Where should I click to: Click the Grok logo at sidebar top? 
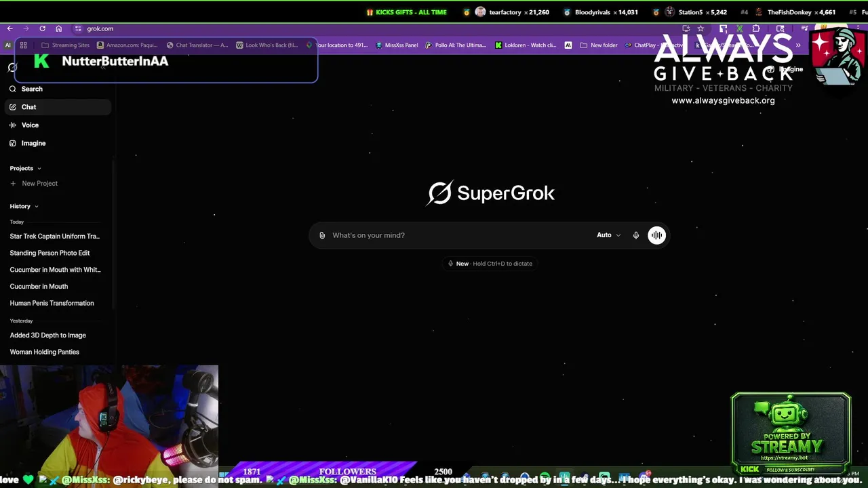click(12, 67)
